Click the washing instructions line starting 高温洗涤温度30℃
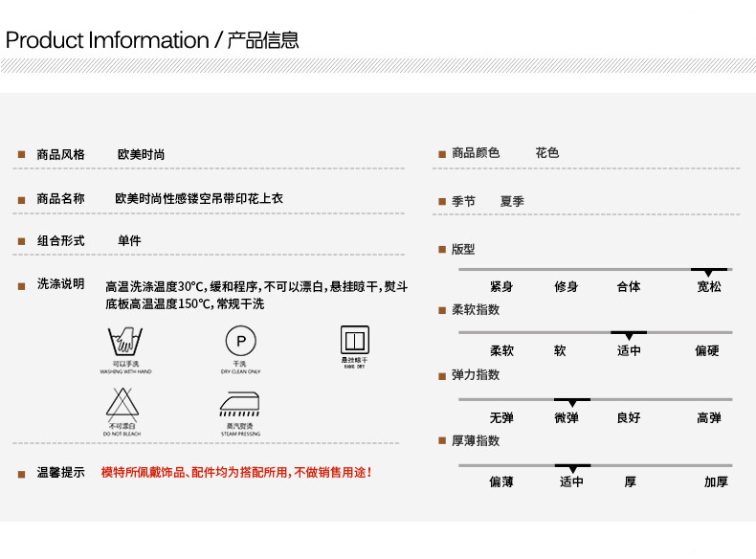This screenshot has height=559, width=756. pyautogui.click(x=256, y=287)
